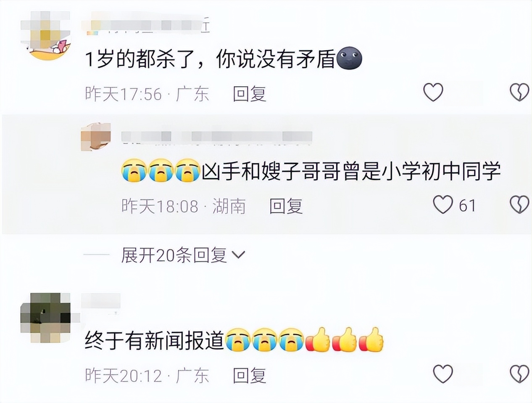Image resolution: width=532 pixels, height=403 pixels.
Task: Dislike the 18:08 Hunan reply
Action: click(x=520, y=205)
